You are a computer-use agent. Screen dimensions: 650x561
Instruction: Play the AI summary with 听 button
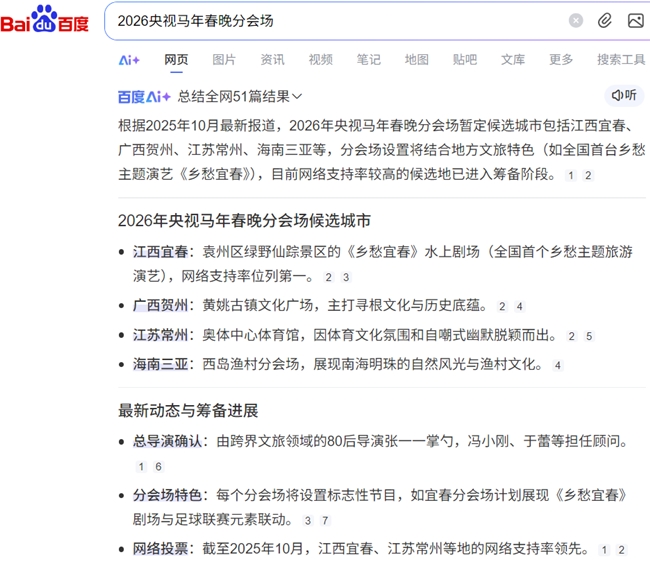pyautogui.click(x=623, y=95)
